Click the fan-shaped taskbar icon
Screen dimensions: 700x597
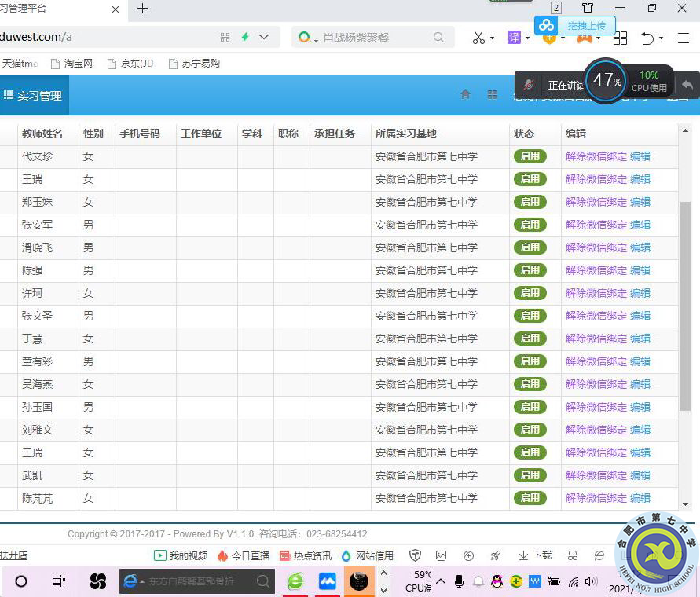pyautogui.click(x=98, y=580)
